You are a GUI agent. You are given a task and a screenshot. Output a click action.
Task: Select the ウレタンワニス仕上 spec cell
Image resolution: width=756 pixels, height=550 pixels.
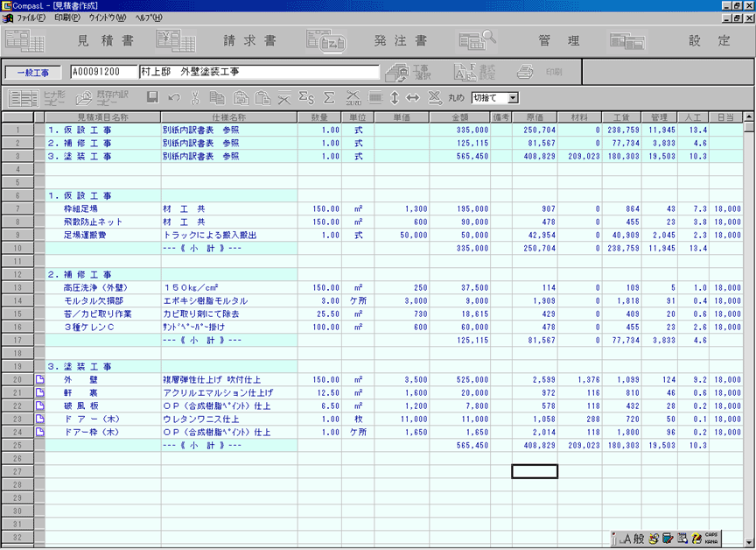coord(229,420)
